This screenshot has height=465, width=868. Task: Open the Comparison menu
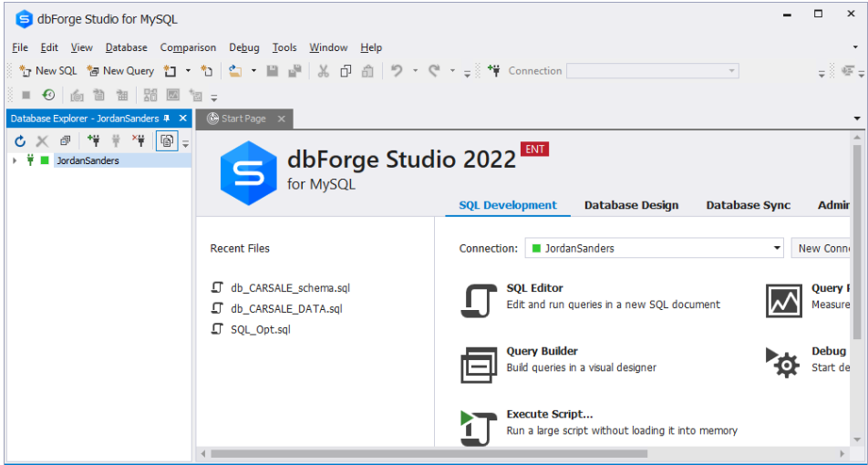click(x=188, y=47)
